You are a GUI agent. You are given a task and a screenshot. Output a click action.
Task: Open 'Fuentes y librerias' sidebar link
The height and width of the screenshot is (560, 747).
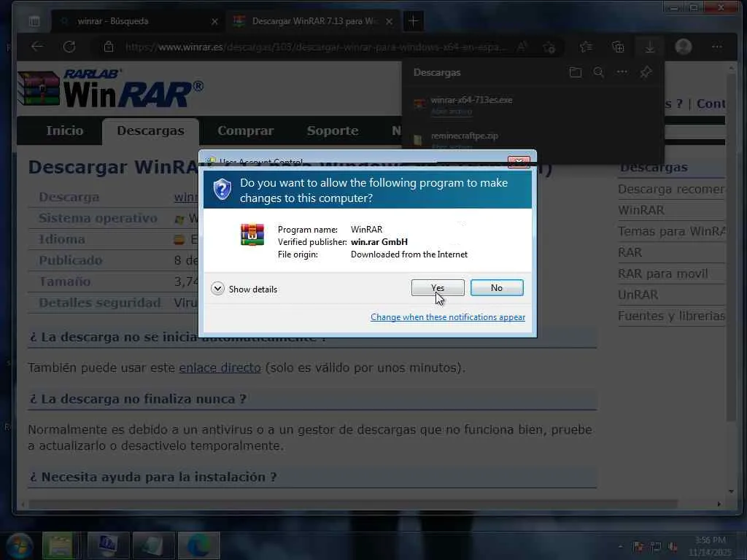[x=671, y=316]
